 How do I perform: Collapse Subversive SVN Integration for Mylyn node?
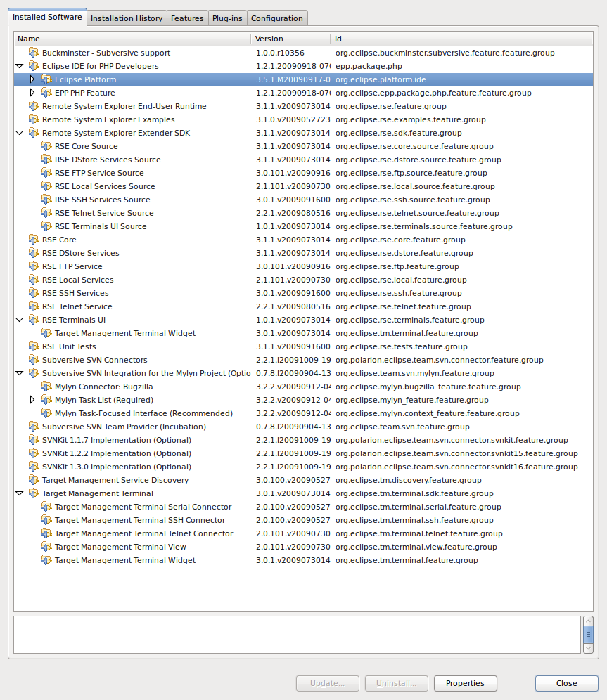(19, 373)
